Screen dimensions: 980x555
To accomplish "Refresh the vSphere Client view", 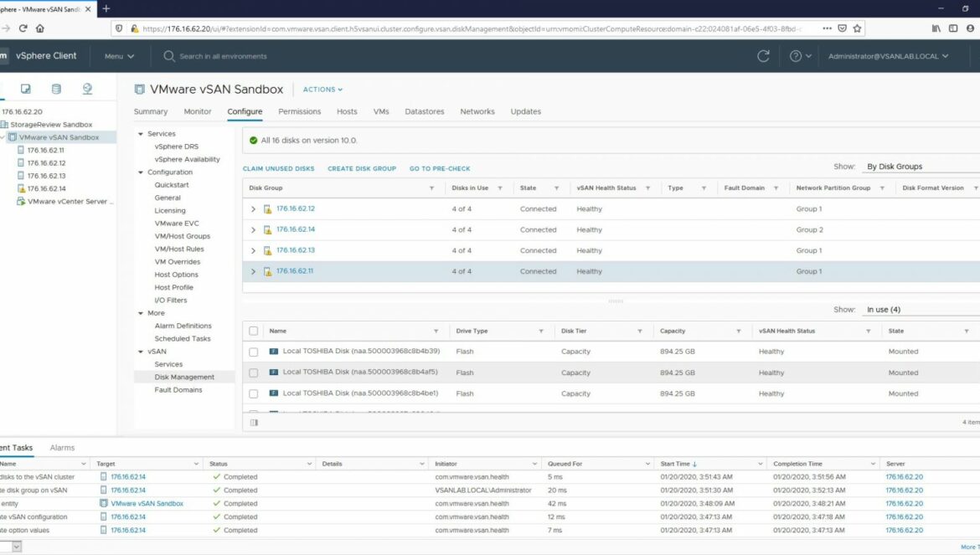I will pos(763,56).
